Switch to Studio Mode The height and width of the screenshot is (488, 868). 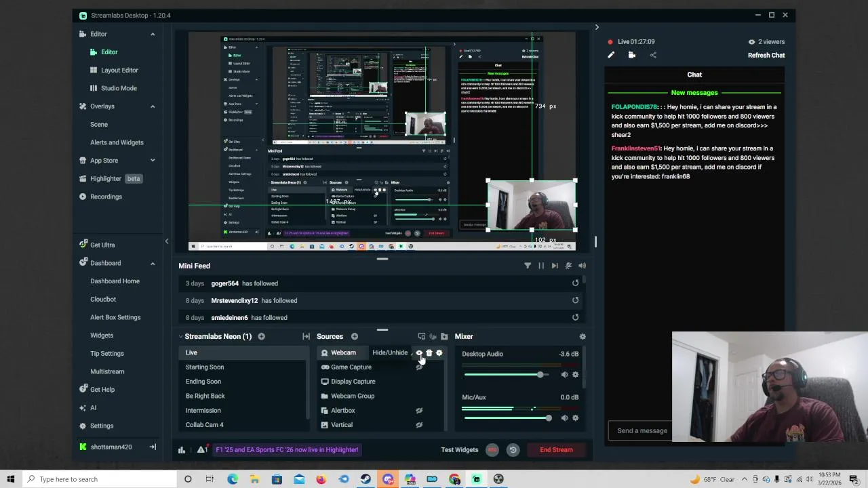click(119, 88)
